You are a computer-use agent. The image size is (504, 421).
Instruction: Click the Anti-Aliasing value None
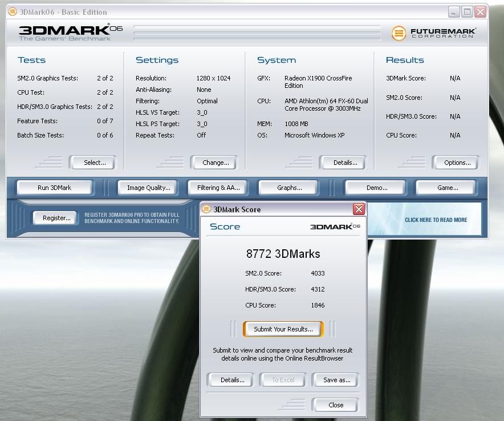point(204,90)
